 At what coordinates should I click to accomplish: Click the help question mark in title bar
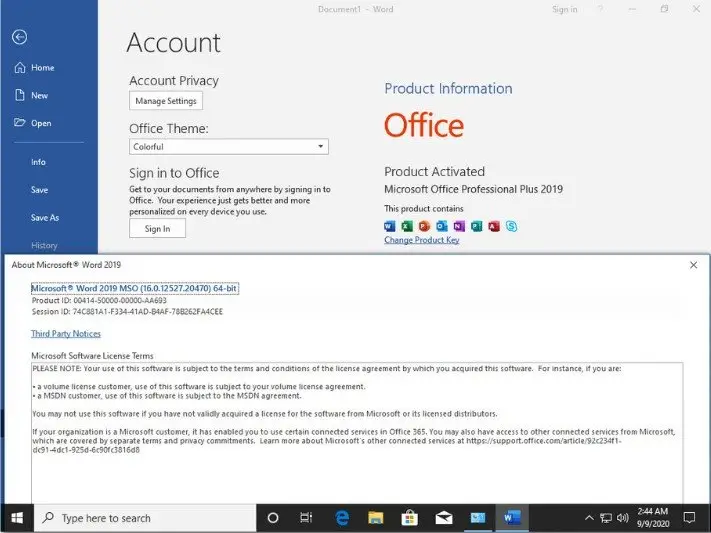(600, 9)
